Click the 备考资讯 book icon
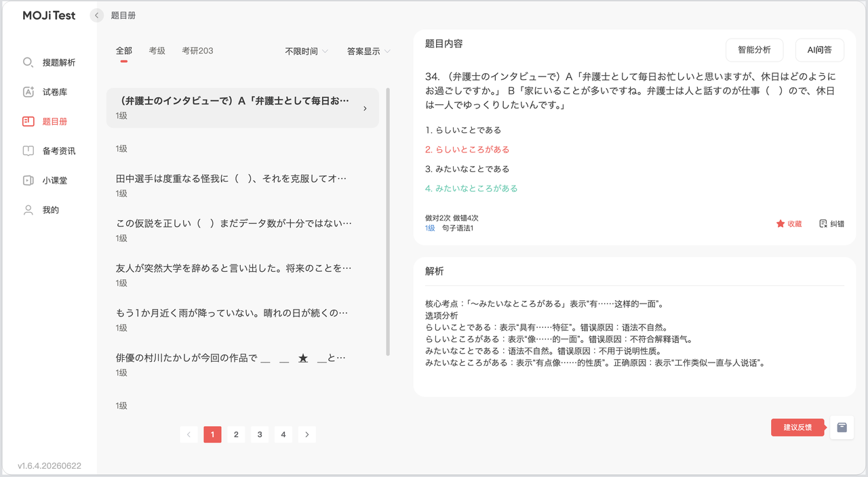 (28, 151)
